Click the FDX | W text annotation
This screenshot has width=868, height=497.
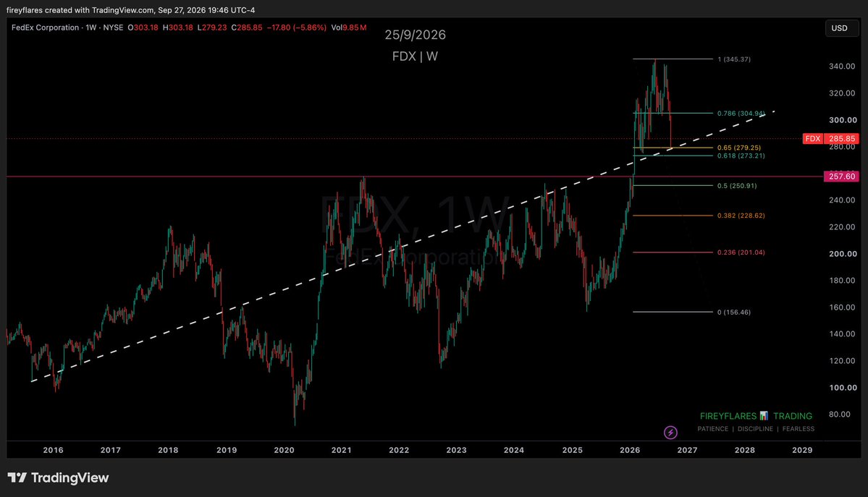[416, 56]
